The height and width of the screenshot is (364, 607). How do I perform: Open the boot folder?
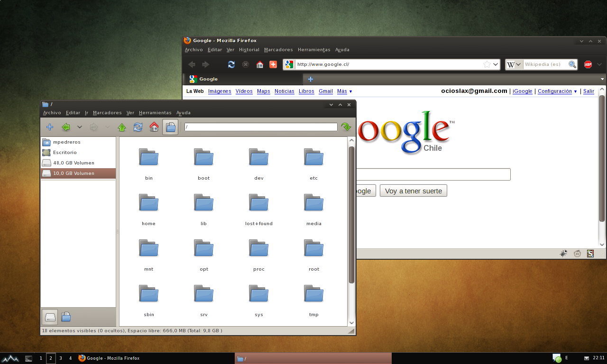(x=204, y=164)
